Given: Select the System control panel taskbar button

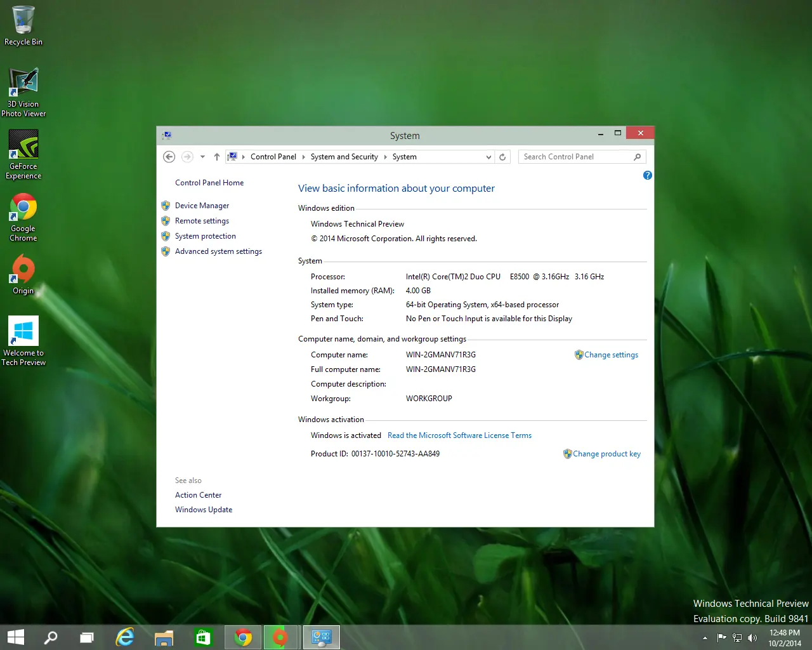Looking at the screenshot, I should pos(322,637).
